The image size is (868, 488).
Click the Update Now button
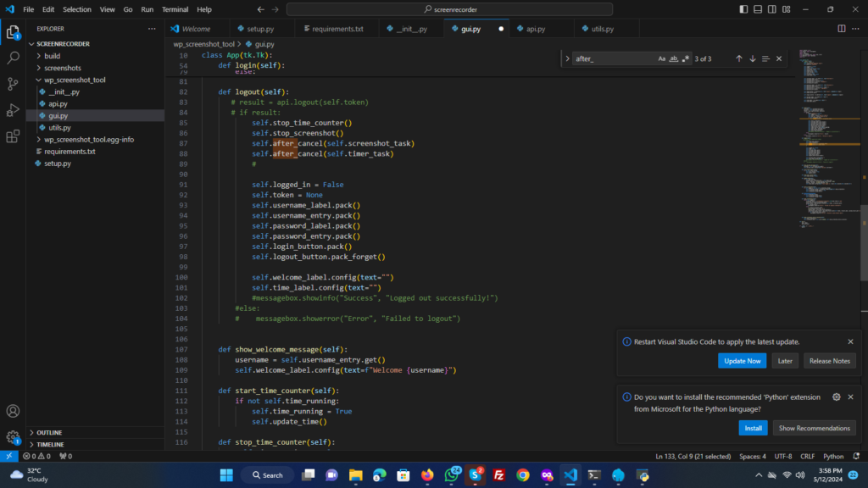(743, 361)
